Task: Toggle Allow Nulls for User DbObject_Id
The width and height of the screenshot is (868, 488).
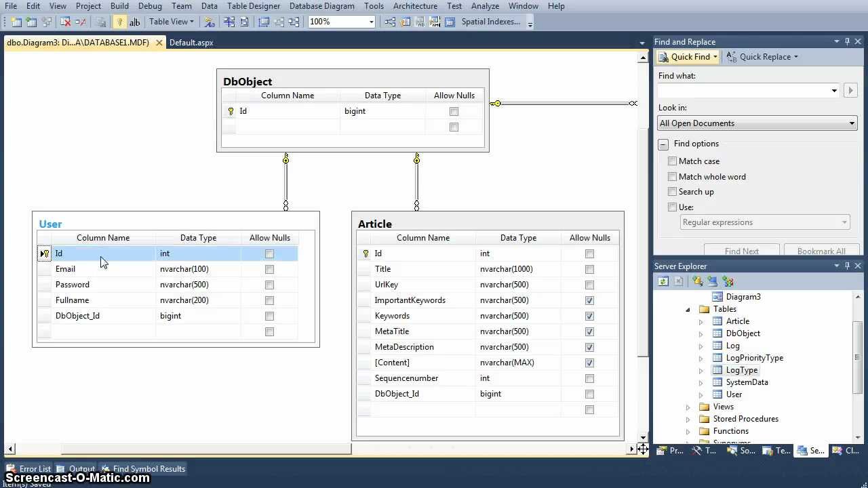Action: pos(269,316)
